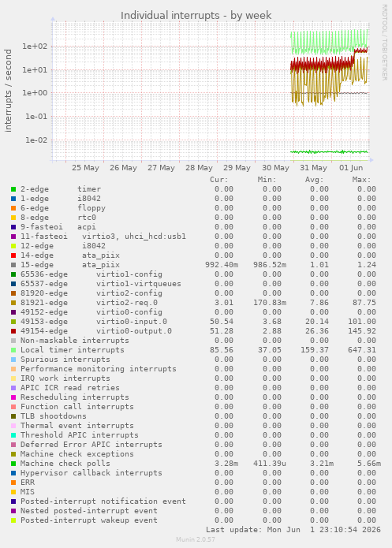Screen dimensions: 392x548
Task: Click the 1e+02 y-axis label
Action: [x=35, y=47]
